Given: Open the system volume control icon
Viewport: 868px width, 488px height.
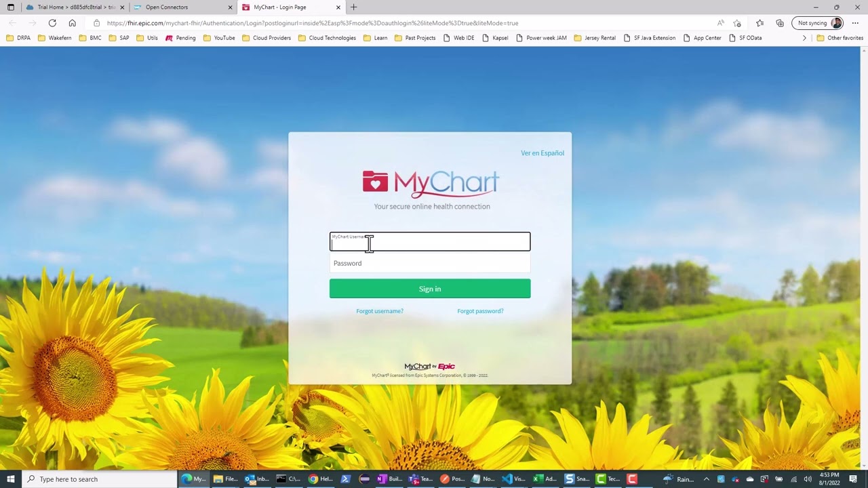Looking at the screenshot, I should coord(808,479).
